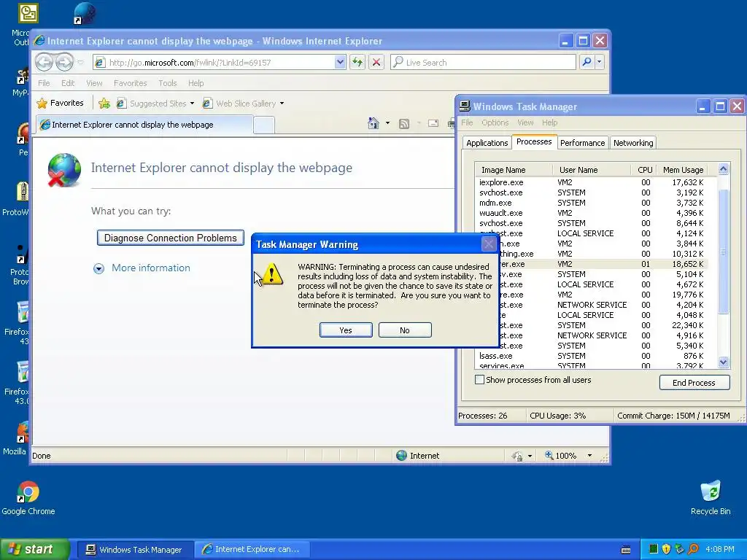This screenshot has height=560, width=747.
Task: Click User Name column header
Action: point(591,170)
